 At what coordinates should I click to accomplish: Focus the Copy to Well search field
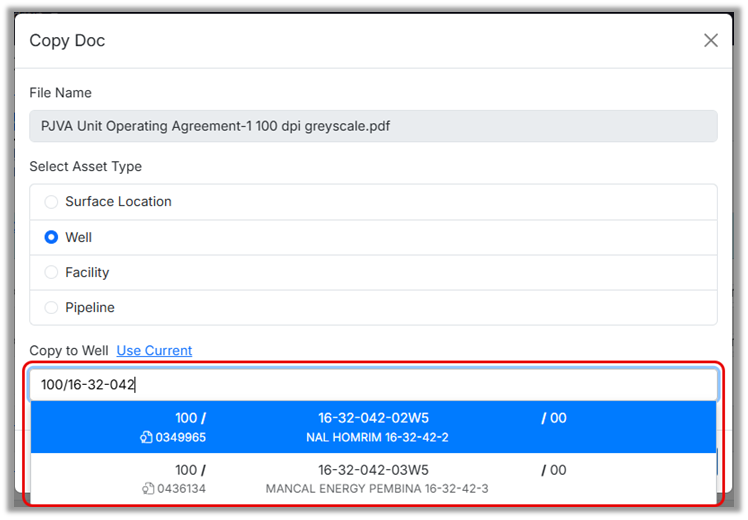pyautogui.click(x=373, y=384)
